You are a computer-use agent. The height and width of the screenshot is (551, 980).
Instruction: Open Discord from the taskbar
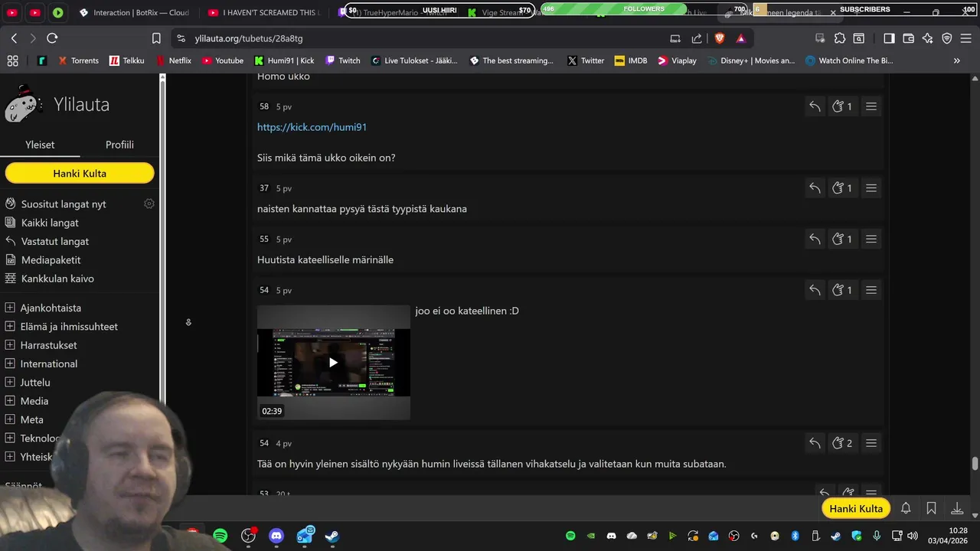(x=276, y=536)
